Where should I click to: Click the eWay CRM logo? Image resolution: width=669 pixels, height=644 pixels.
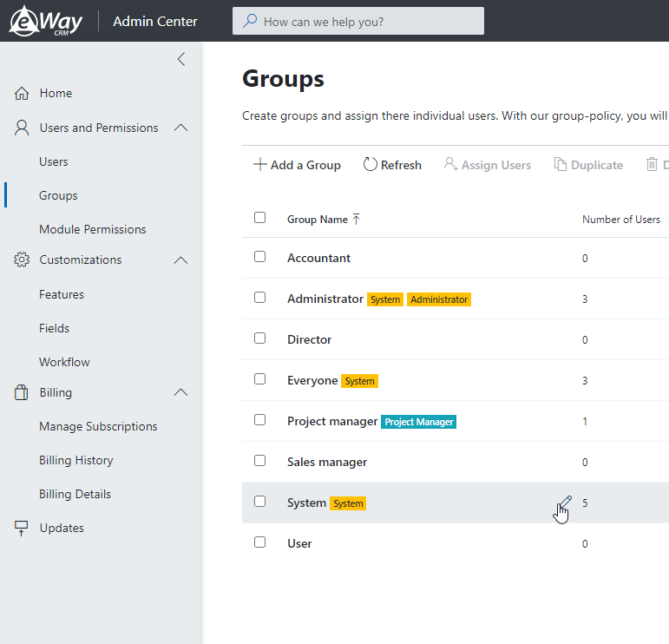point(46,21)
